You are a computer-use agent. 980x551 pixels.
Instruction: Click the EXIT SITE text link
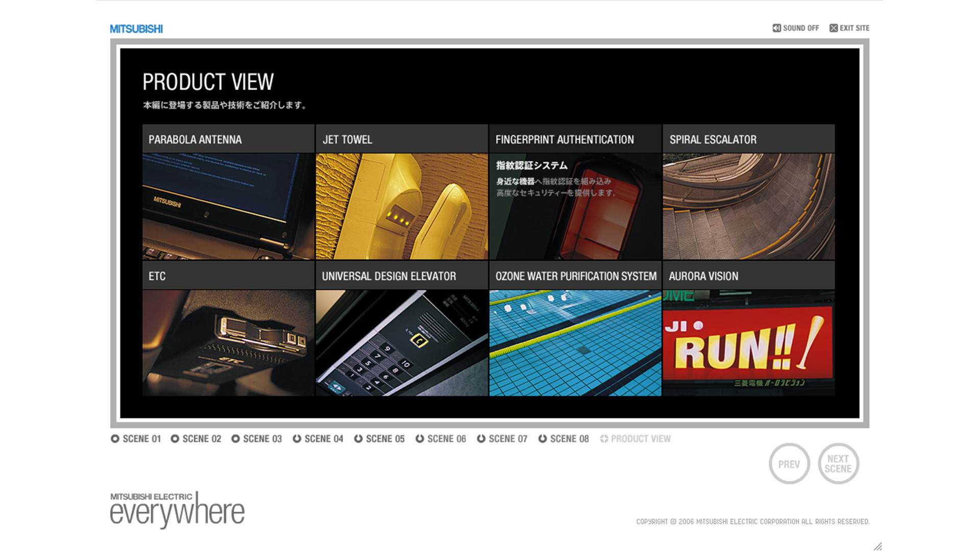(x=854, y=28)
